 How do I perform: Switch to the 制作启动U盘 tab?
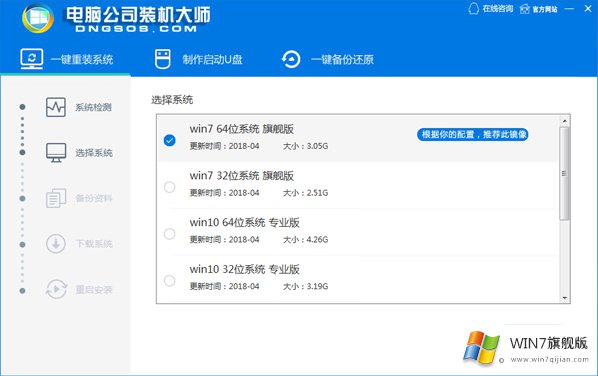(198, 59)
